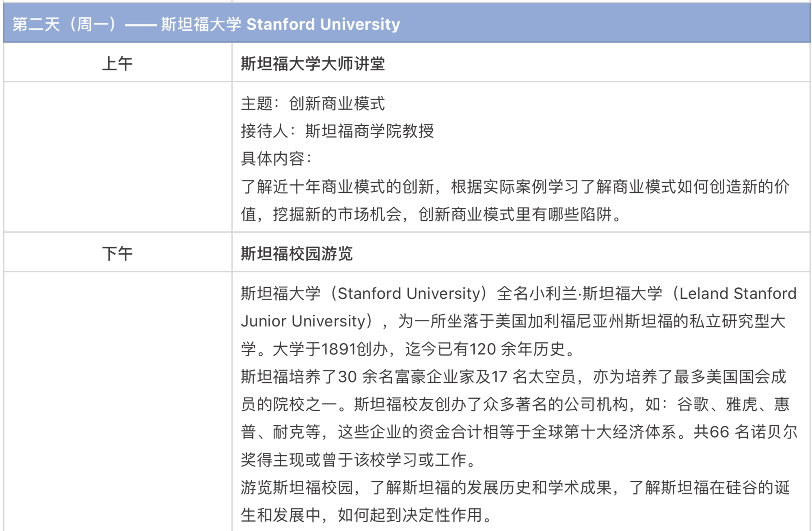The height and width of the screenshot is (531, 812).
Task: Click the '具体内容：' label
Action: pyautogui.click(x=276, y=159)
